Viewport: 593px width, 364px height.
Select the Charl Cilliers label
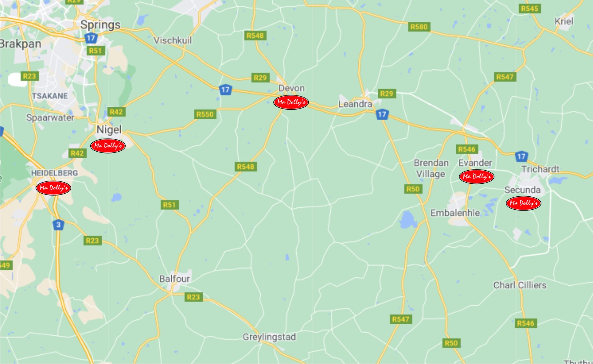click(520, 285)
